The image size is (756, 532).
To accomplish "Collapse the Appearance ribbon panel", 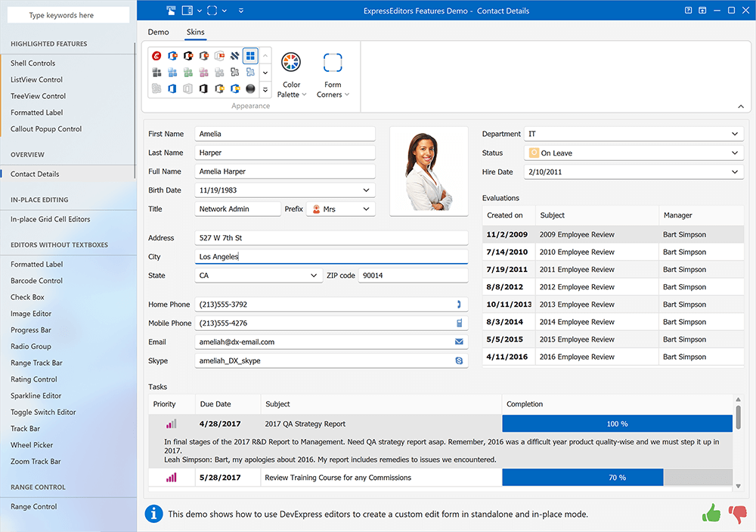I will [x=741, y=107].
